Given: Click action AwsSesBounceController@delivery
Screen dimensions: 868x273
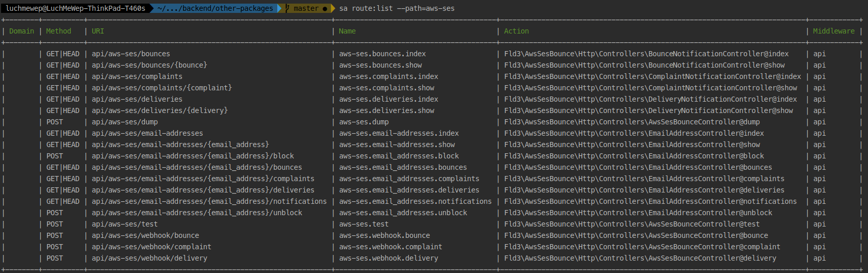Looking at the screenshot, I should [640, 258].
